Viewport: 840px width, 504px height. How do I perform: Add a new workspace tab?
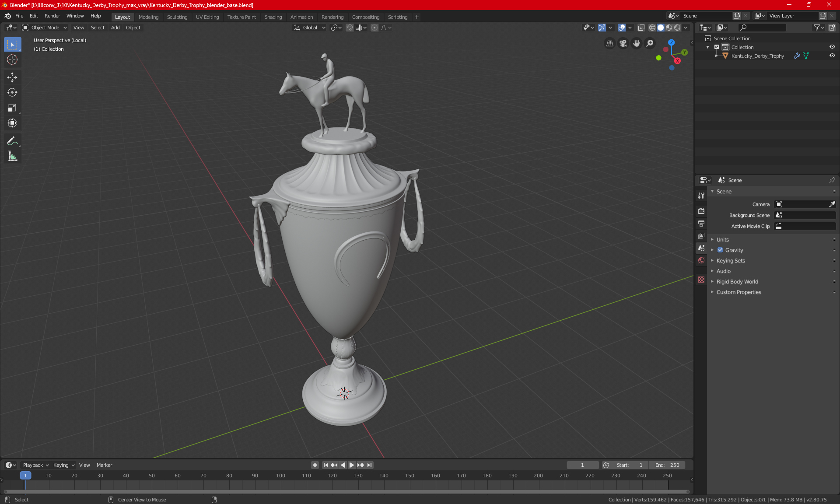coord(416,17)
